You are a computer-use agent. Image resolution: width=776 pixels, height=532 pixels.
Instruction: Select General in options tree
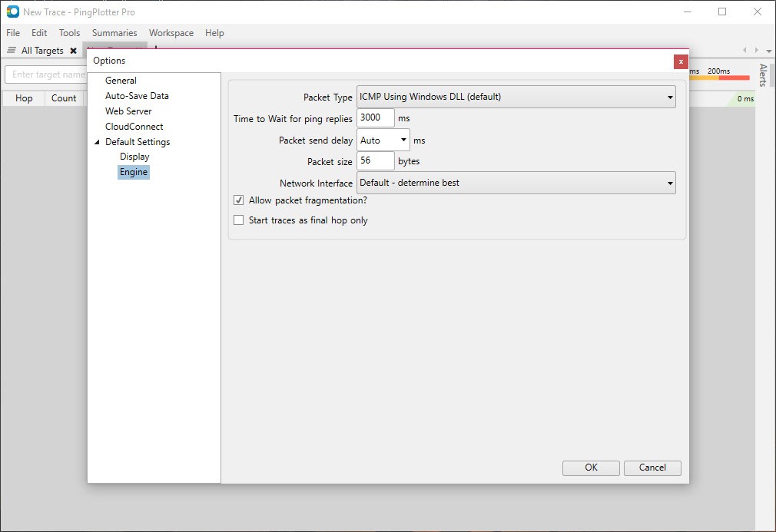pos(121,81)
